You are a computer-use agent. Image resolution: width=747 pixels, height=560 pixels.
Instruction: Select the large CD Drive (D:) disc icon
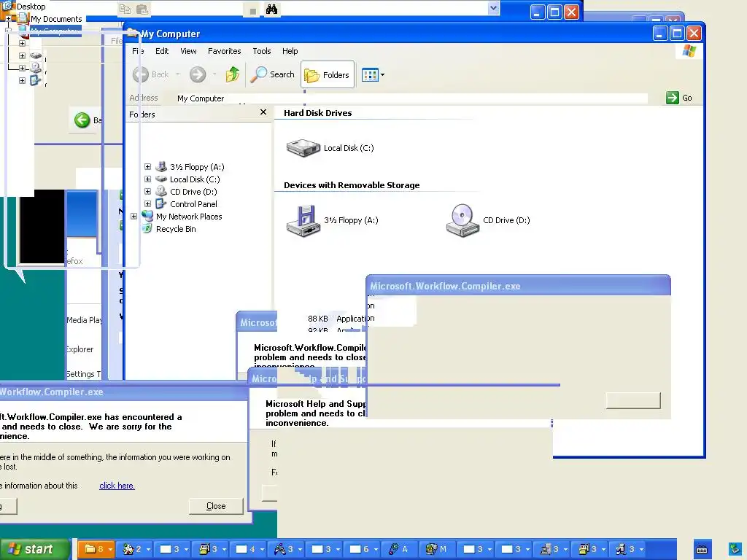(462, 220)
